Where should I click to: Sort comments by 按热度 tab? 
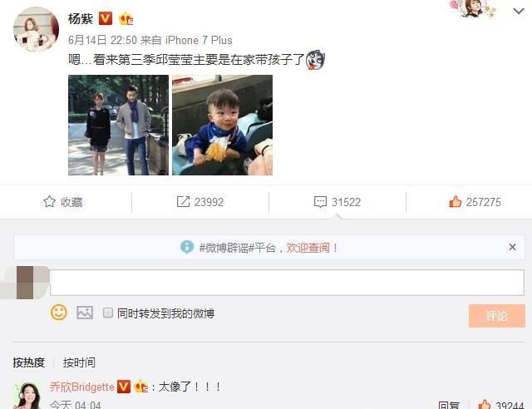coord(29,362)
